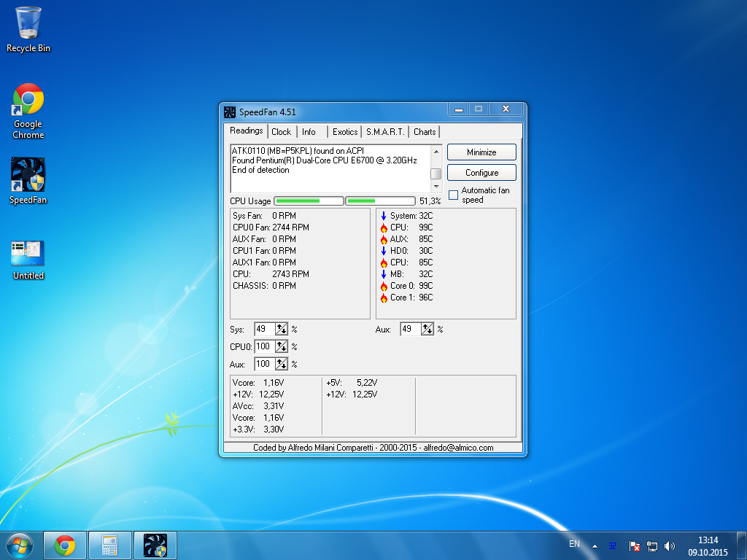Click the Chrome icon in taskbar
747x560 pixels.
[x=65, y=545]
